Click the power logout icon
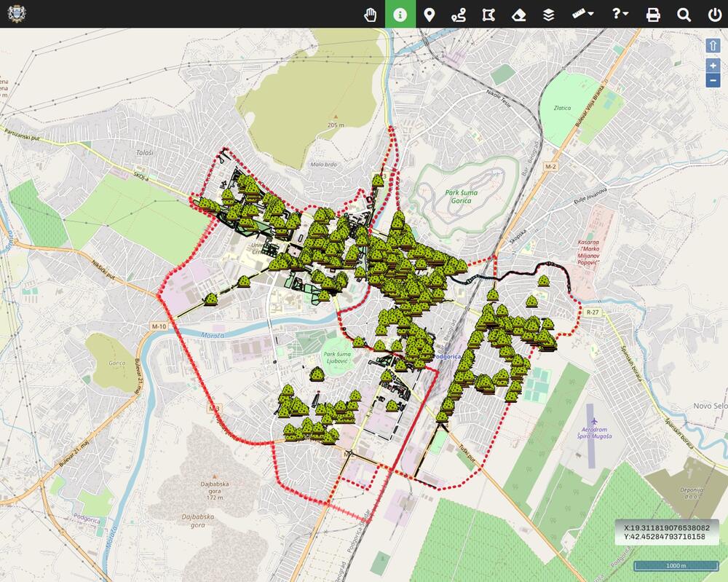 713,15
